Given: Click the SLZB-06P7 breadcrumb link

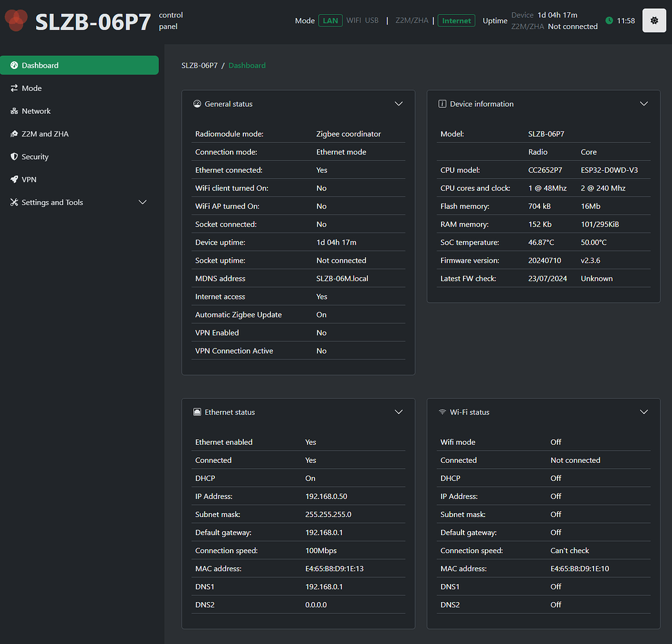Looking at the screenshot, I should (200, 65).
